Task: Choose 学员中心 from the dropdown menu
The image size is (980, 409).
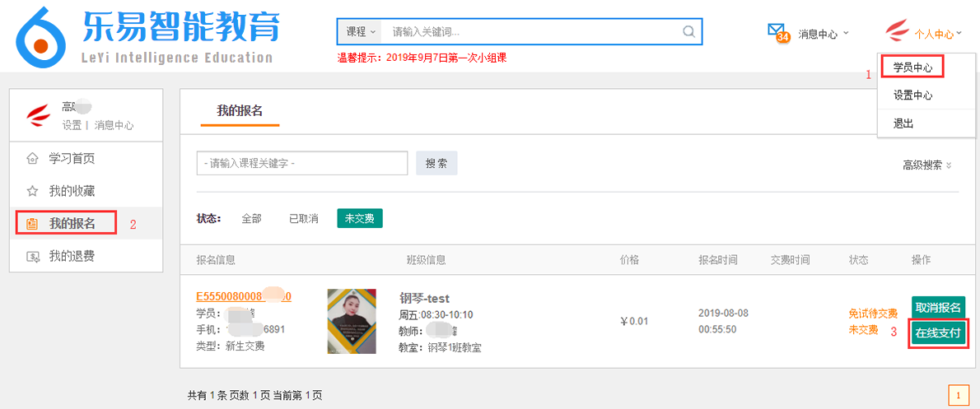Action: 912,67
